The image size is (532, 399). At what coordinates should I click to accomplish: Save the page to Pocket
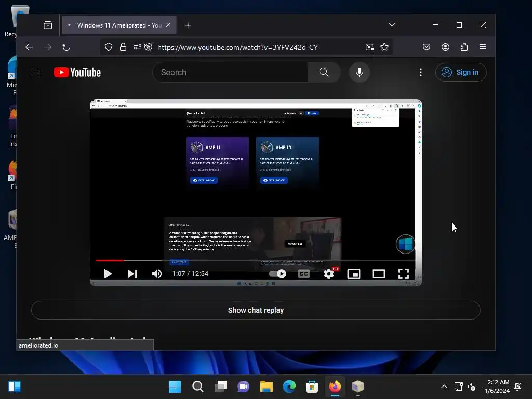pyautogui.click(x=427, y=47)
